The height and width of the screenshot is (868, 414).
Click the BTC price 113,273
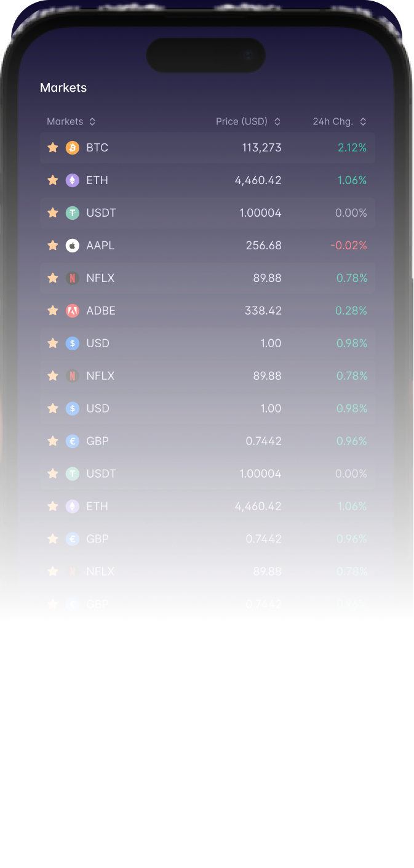261,148
